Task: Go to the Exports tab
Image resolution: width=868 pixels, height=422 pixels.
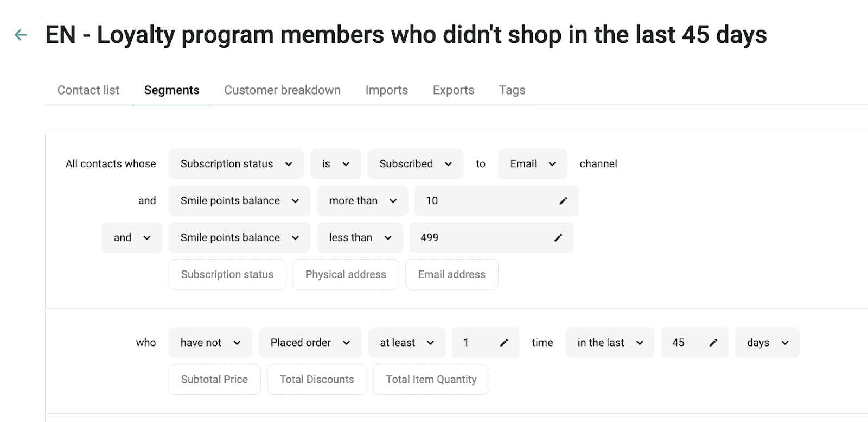Action: [454, 90]
